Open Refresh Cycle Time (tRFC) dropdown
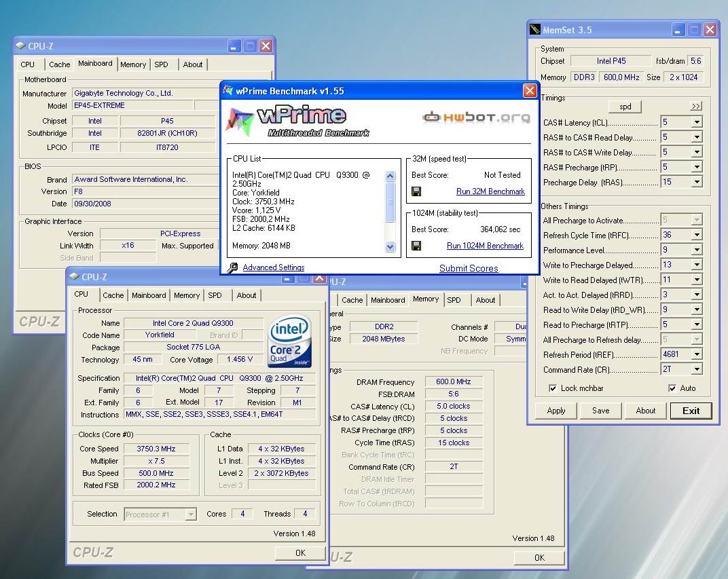The height and width of the screenshot is (579, 728). 697,236
